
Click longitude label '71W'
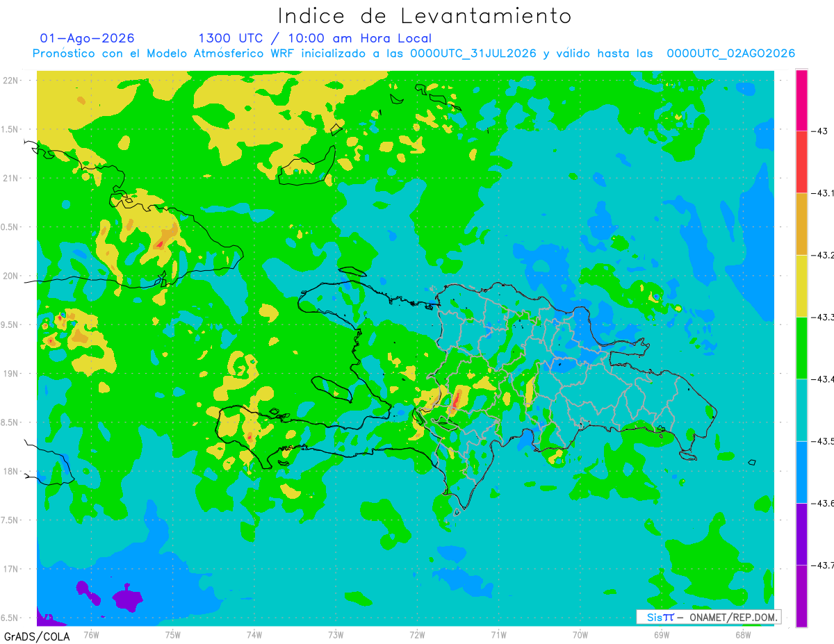pyautogui.click(x=498, y=634)
